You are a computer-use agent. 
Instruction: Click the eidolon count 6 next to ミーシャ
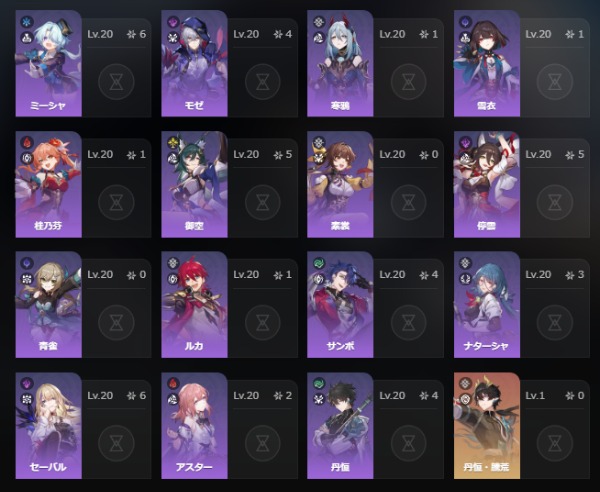pos(142,34)
